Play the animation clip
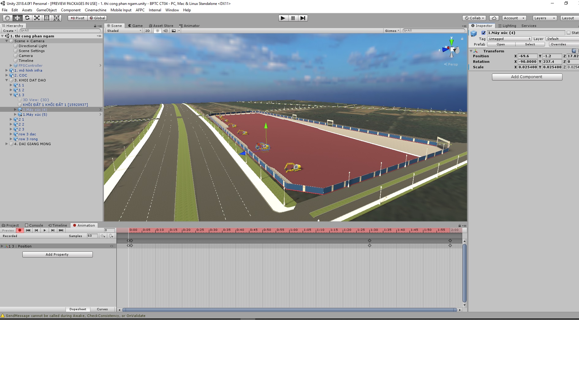 tap(45, 230)
